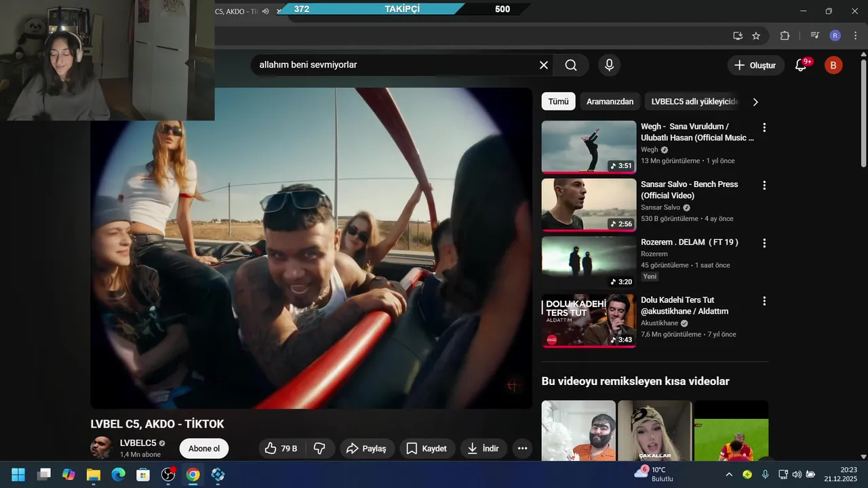Open the LVBELC5 channel avatar

tap(102, 448)
